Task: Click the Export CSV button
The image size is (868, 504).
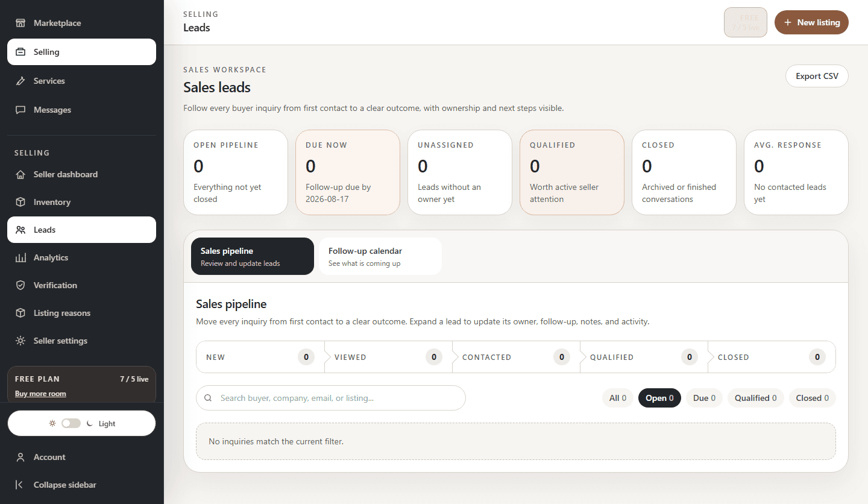Action: pyautogui.click(x=817, y=76)
